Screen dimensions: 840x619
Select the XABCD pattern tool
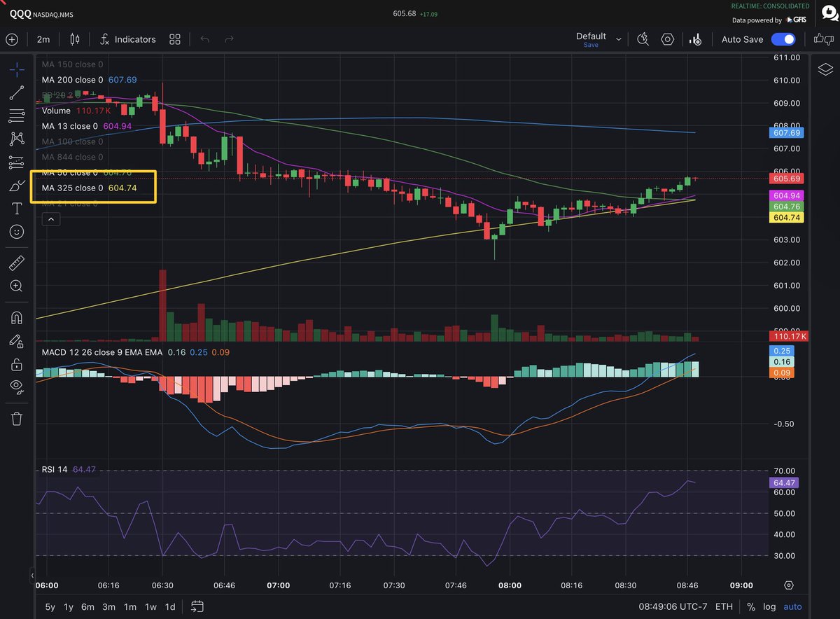click(x=17, y=139)
